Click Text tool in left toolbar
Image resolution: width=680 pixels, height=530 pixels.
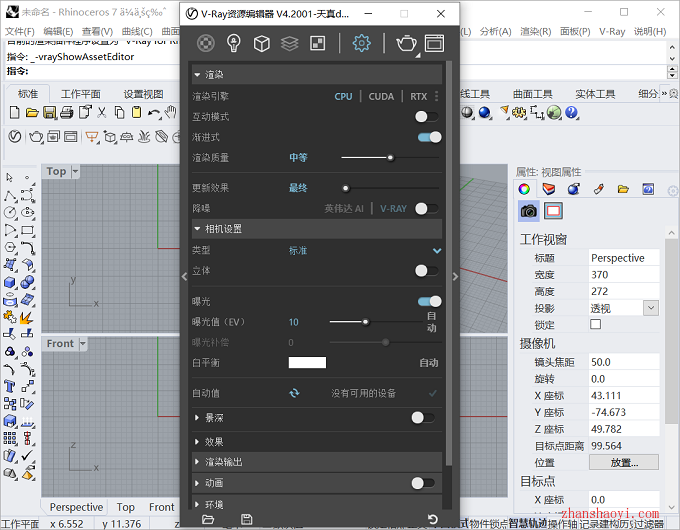tap(10, 386)
